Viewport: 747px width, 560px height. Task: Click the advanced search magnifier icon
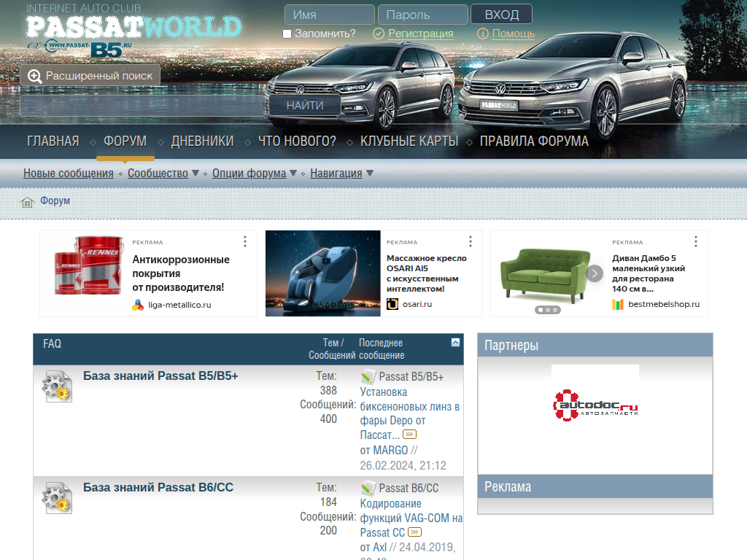(34, 76)
